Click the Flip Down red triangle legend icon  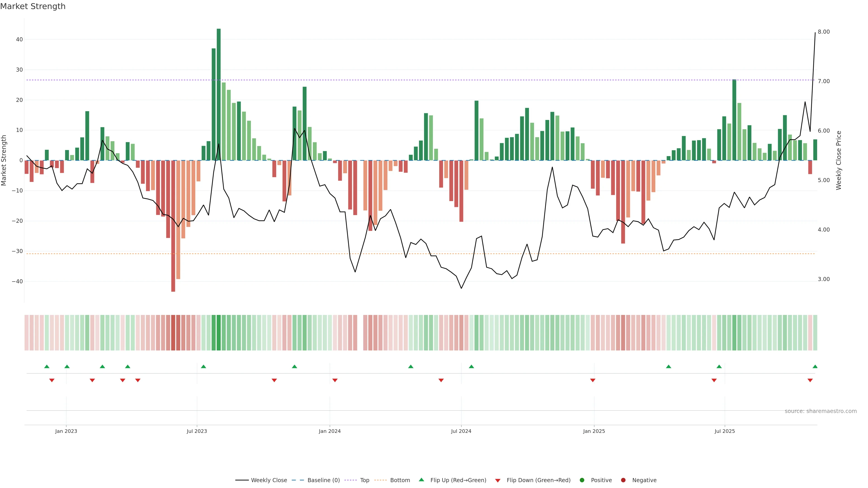point(497,480)
